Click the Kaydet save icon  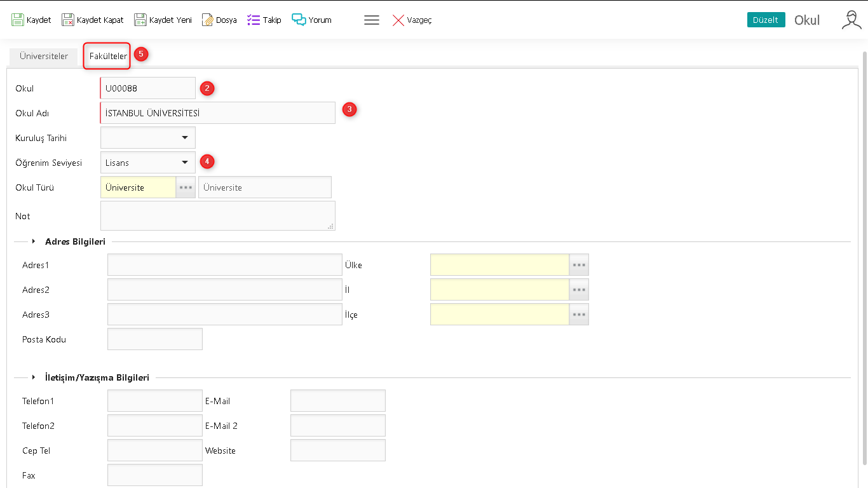[x=18, y=20]
